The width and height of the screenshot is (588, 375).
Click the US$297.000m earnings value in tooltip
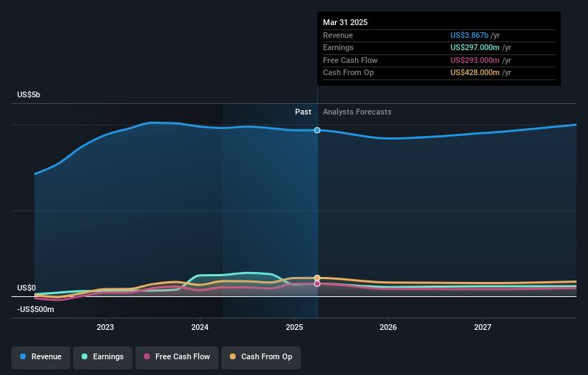(x=475, y=47)
